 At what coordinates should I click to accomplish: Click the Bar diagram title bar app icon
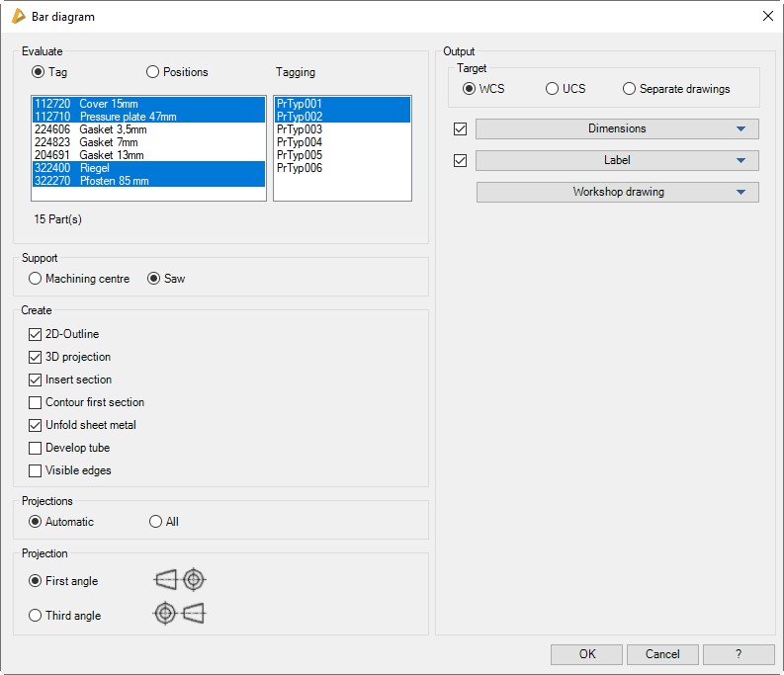(x=19, y=16)
